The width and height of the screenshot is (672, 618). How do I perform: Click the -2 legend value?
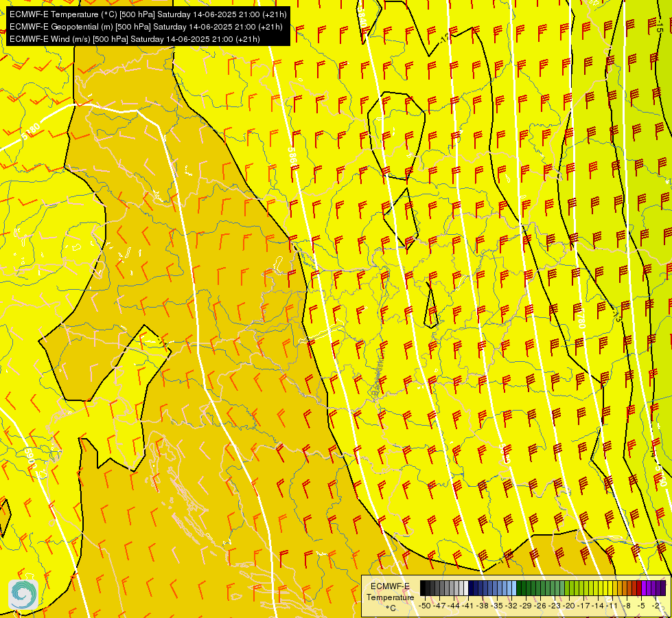tap(656, 606)
